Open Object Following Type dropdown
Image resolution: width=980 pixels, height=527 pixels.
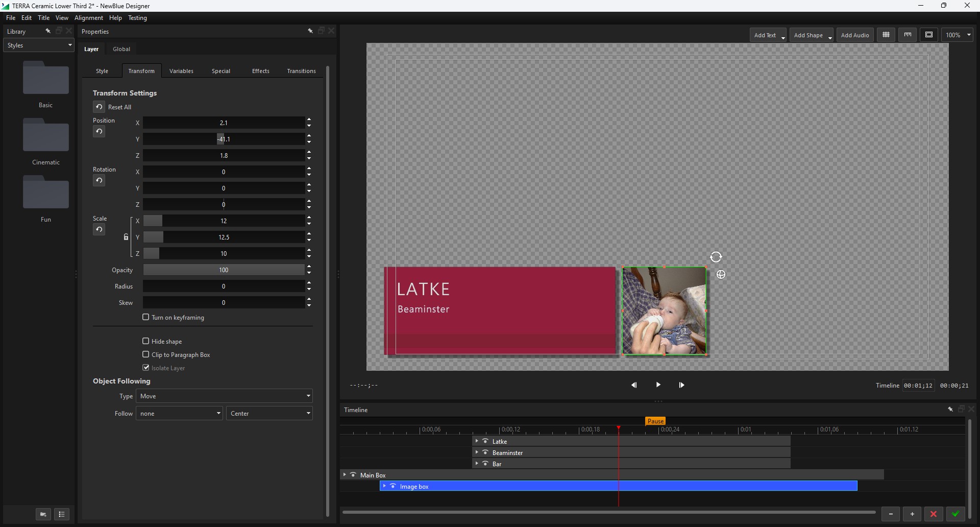point(224,396)
